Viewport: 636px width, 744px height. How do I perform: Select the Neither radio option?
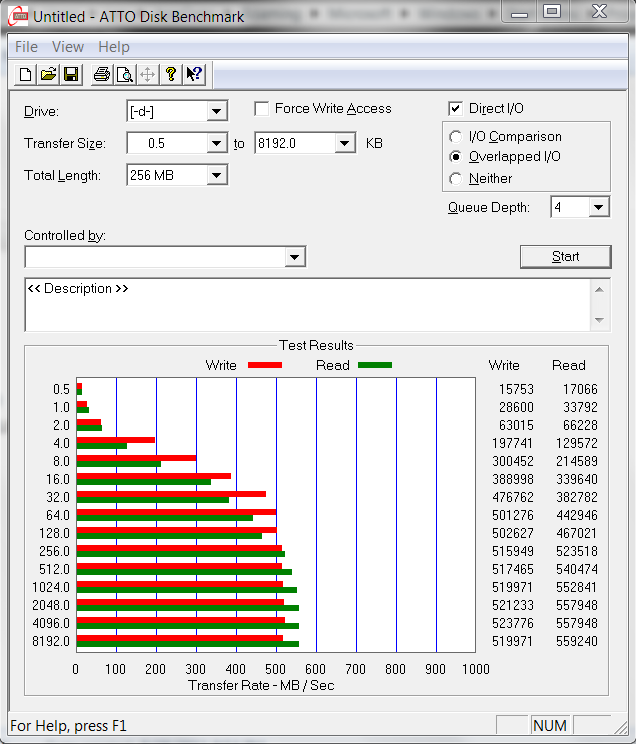click(456, 179)
